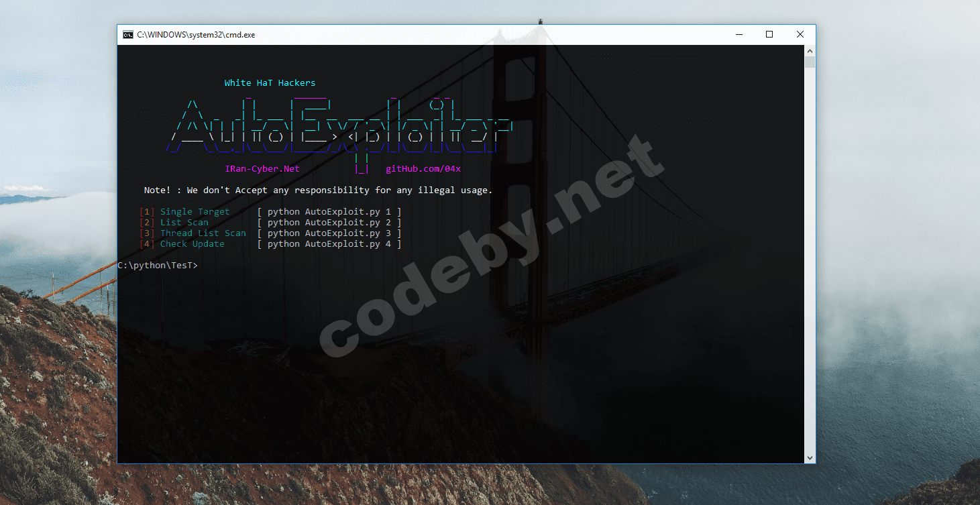Click the C:\python\TesT> prompt line
Image resolution: width=980 pixels, height=505 pixels.
[158, 266]
